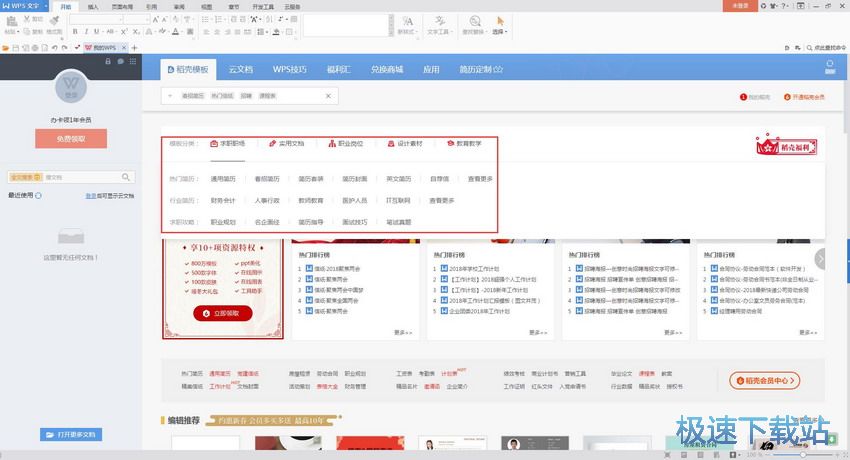Click the Format Painter brush icon
The width and height of the screenshot is (850, 460).
pyautogui.click(x=54, y=21)
